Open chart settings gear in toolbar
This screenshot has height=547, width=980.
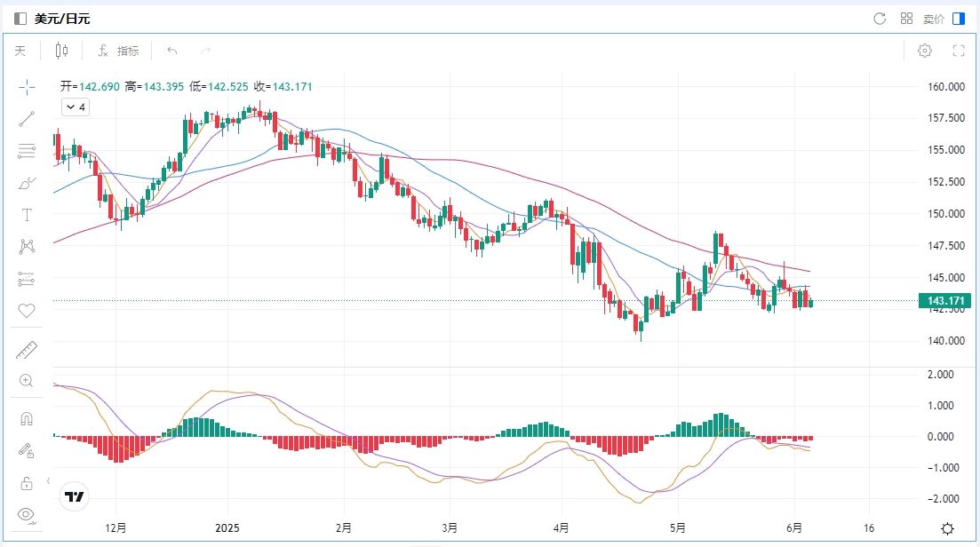(924, 51)
